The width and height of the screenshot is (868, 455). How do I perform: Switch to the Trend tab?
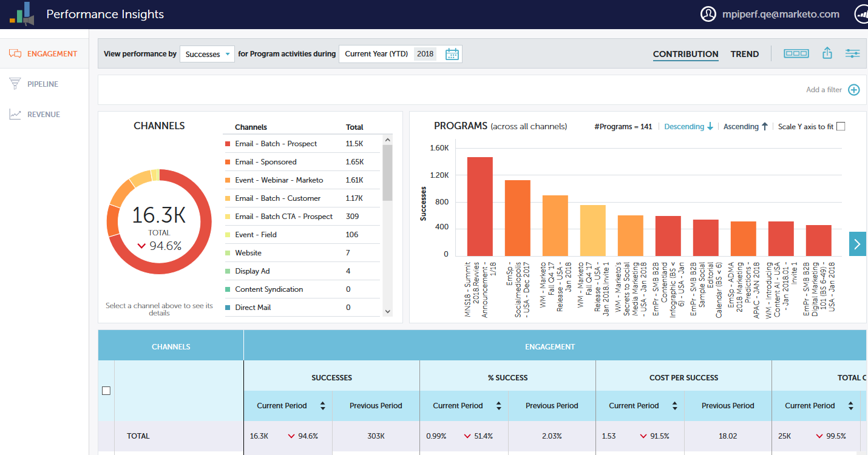pos(745,54)
